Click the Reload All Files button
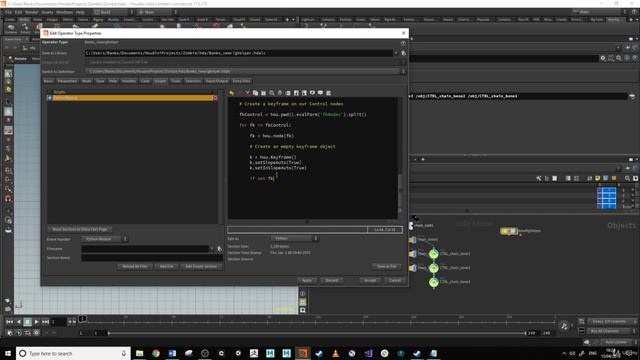 coord(135,267)
